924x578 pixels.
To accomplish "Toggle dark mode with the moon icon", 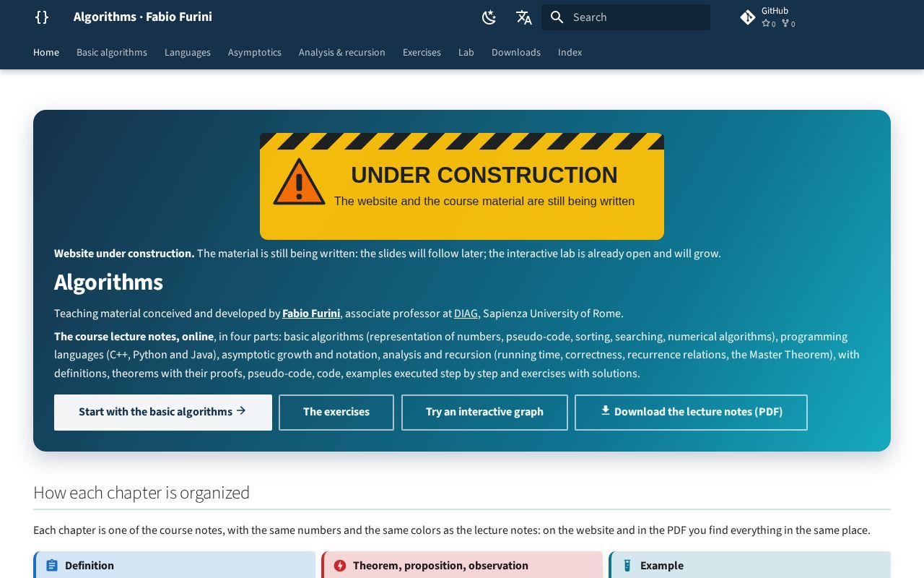I will coord(489,17).
